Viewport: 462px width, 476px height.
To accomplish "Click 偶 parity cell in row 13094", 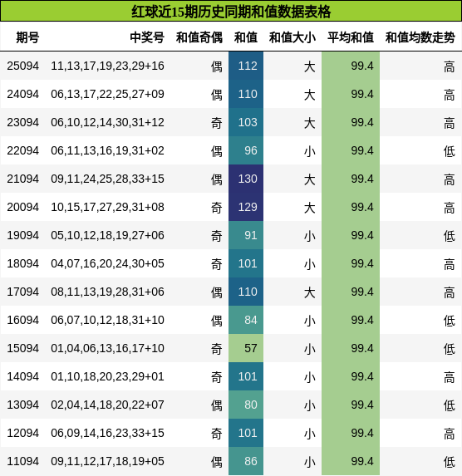I will [x=217, y=405].
